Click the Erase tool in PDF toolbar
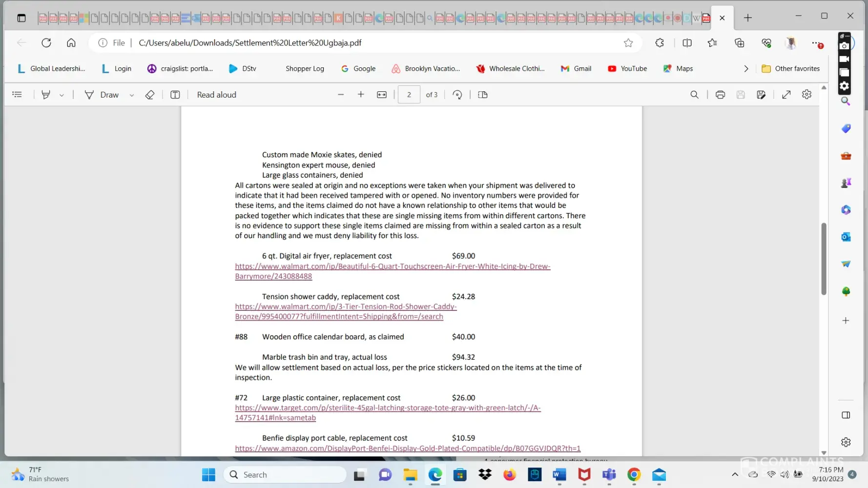The width and height of the screenshot is (868, 488). (x=150, y=95)
